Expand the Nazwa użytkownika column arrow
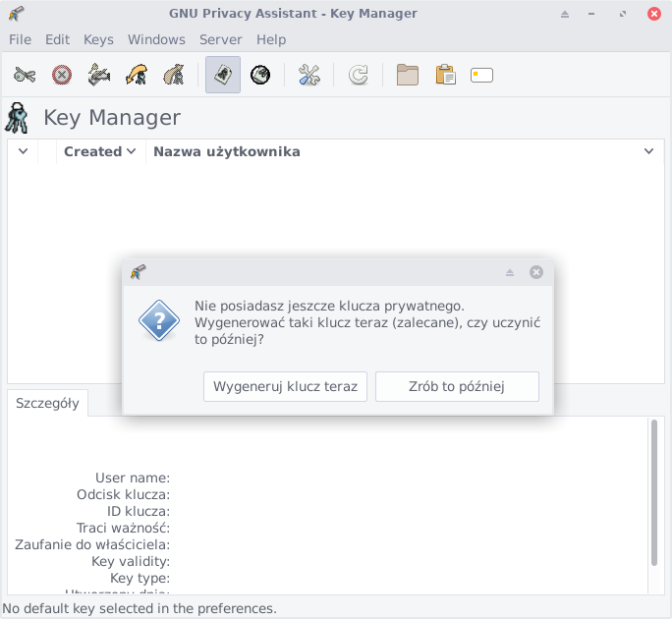The height and width of the screenshot is (619, 672). coord(648,151)
